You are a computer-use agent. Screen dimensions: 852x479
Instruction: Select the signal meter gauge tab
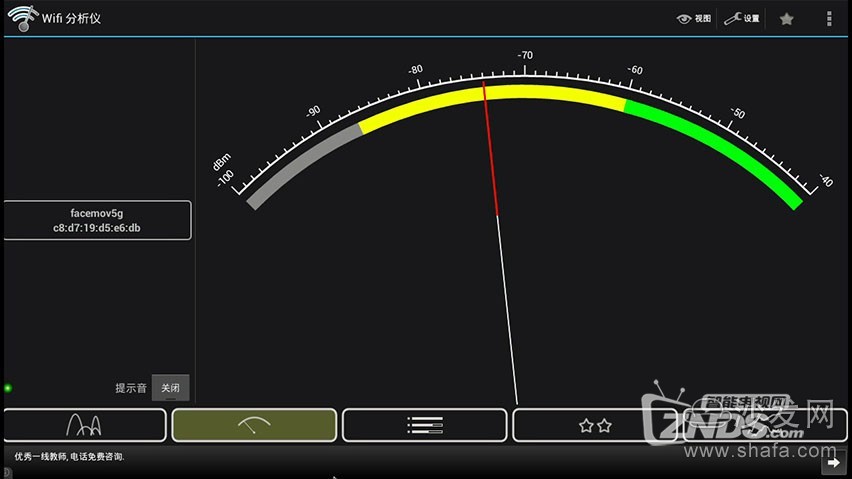(254, 425)
